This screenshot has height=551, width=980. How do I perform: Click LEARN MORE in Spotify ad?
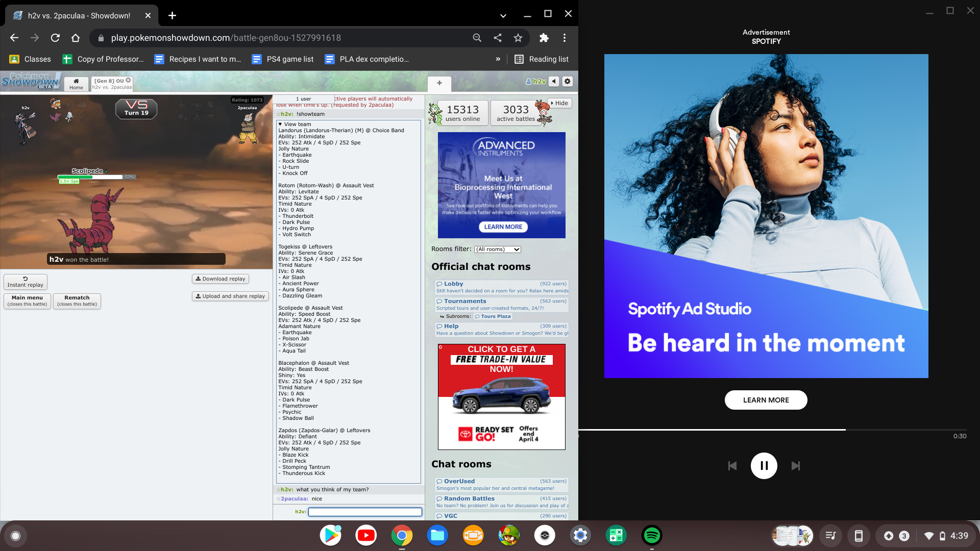(766, 400)
